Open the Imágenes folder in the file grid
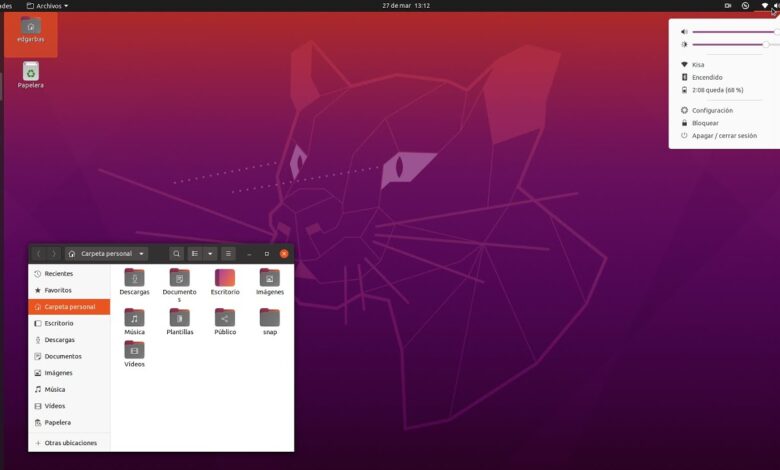 [x=270, y=282]
